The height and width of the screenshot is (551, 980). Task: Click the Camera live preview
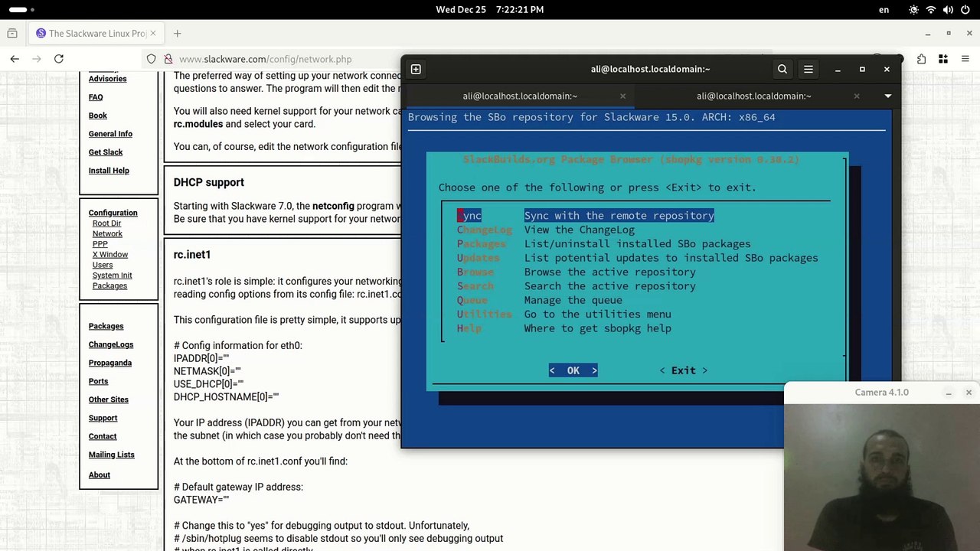882,478
